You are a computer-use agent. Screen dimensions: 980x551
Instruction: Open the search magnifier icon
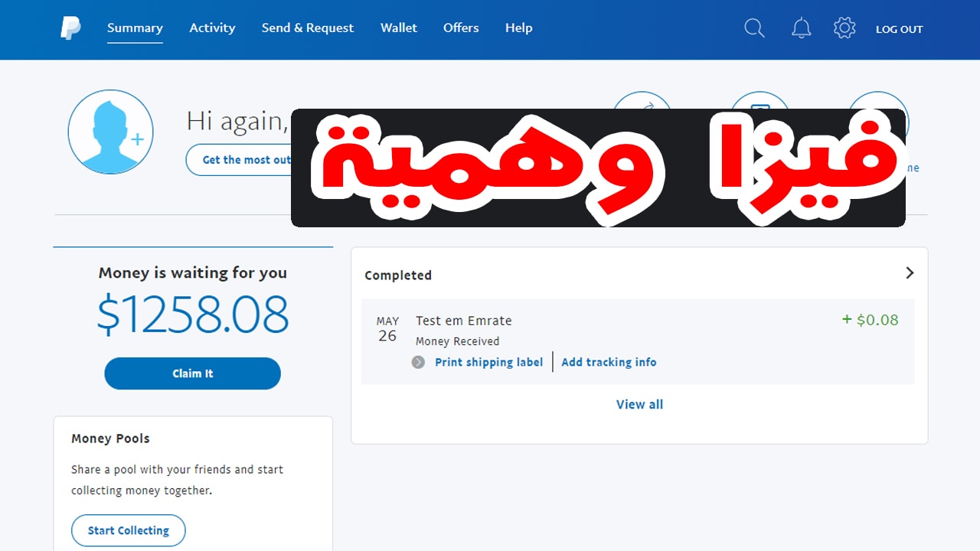tap(754, 28)
